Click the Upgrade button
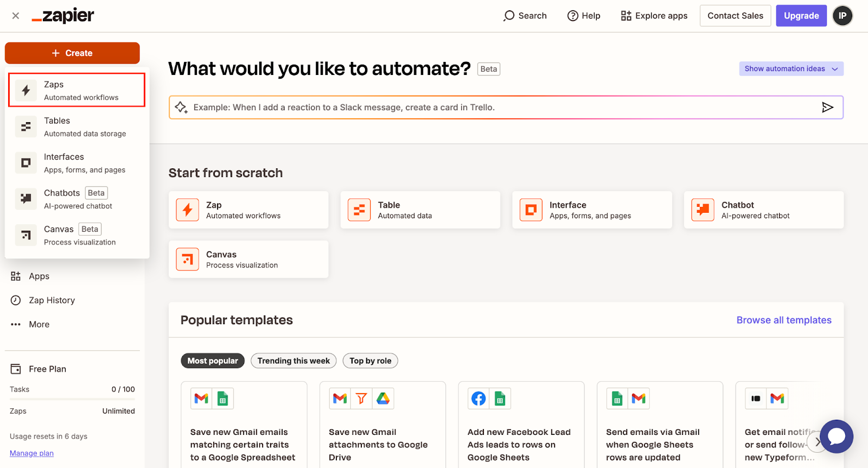The image size is (868, 468). (801, 16)
